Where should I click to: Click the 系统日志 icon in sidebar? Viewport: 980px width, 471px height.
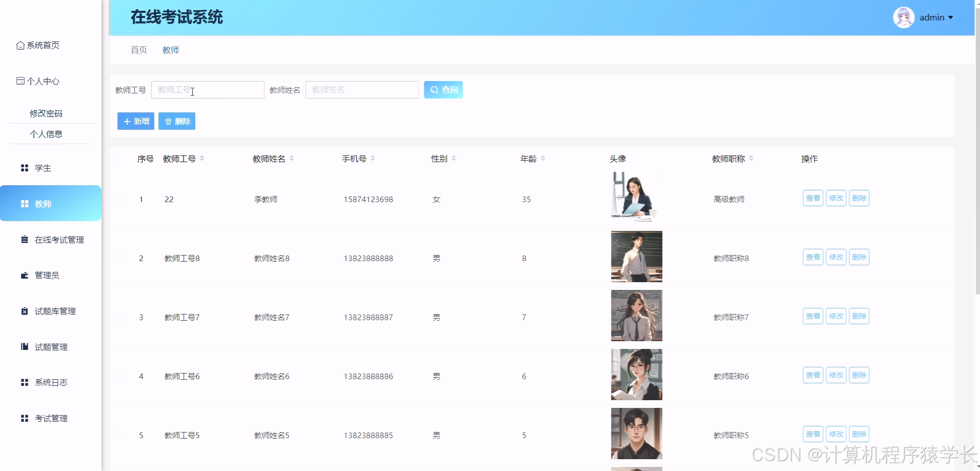point(24,382)
